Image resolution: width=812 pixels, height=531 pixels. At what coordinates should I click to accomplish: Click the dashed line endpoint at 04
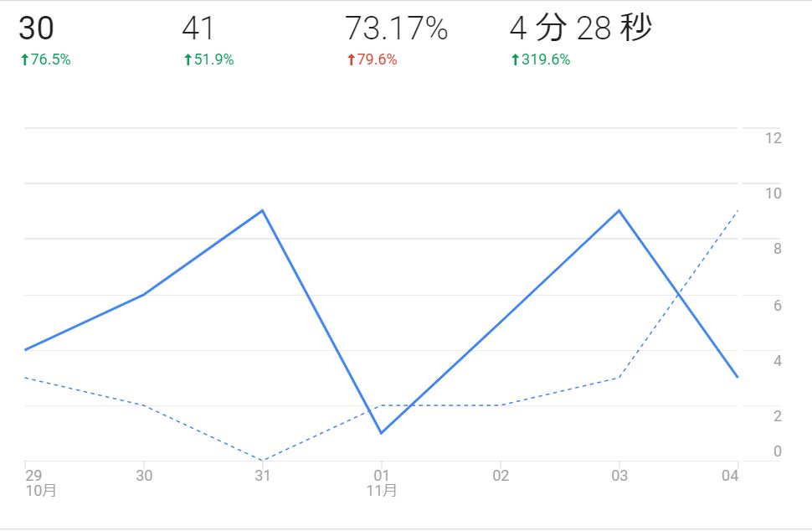coord(737,211)
